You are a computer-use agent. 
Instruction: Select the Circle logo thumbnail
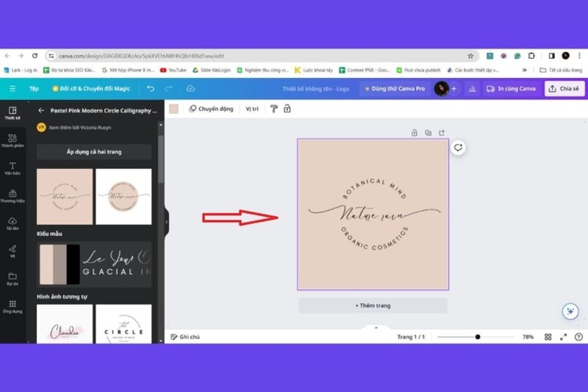pyautogui.click(x=123, y=324)
